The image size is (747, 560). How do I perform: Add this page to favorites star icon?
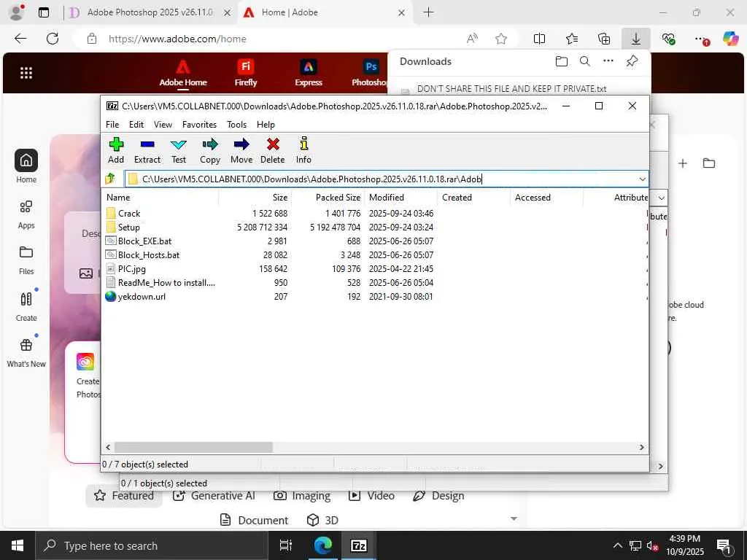click(x=501, y=39)
